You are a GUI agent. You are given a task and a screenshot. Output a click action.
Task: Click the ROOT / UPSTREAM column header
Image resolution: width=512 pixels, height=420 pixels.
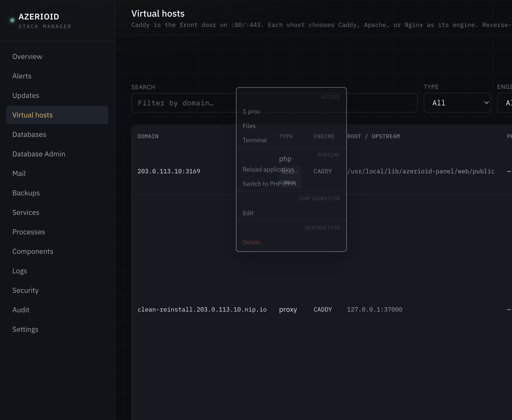pos(373,136)
